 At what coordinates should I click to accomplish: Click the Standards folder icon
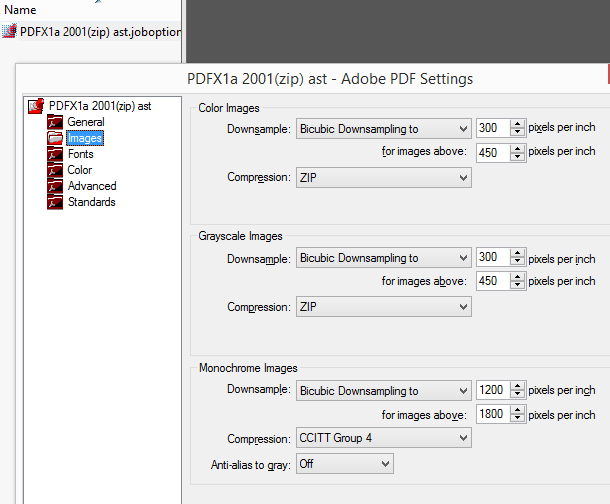click(x=55, y=202)
